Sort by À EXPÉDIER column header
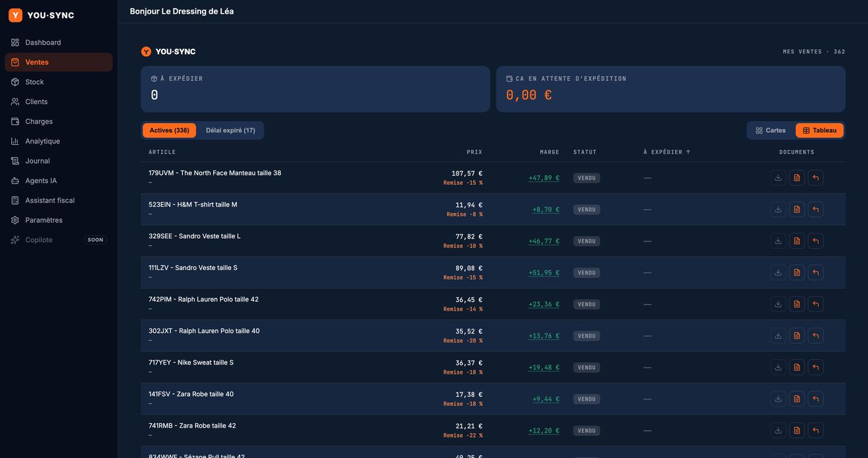Screen dimensions: 868x458 pos(667,152)
